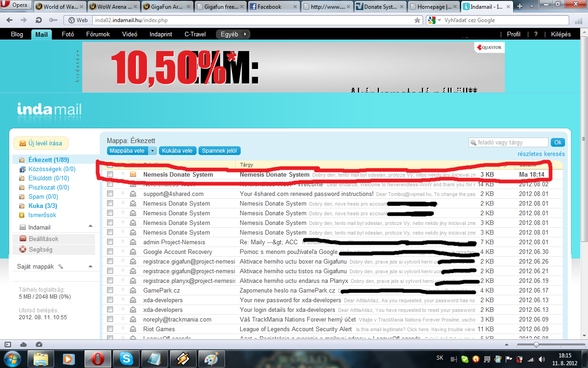
Task: Tick checkbox for xda-developers new password message
Action: click(110, 300)
